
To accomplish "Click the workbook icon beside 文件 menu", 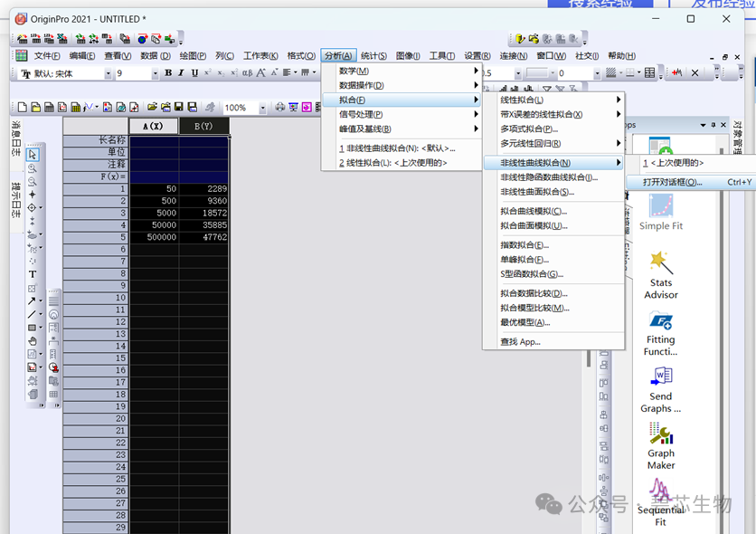I will [21, 55].
